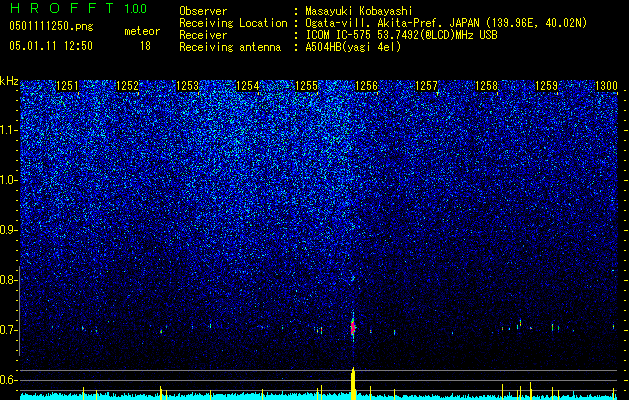Click the 1253 time marker
The width and height of the screenshot is (629, 400).
(x=187, y=86)
